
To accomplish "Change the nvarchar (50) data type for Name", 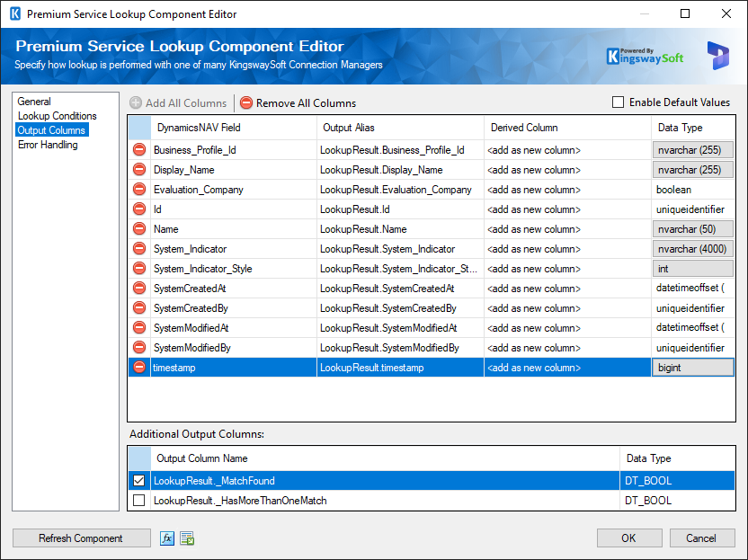I will (692, 229).
